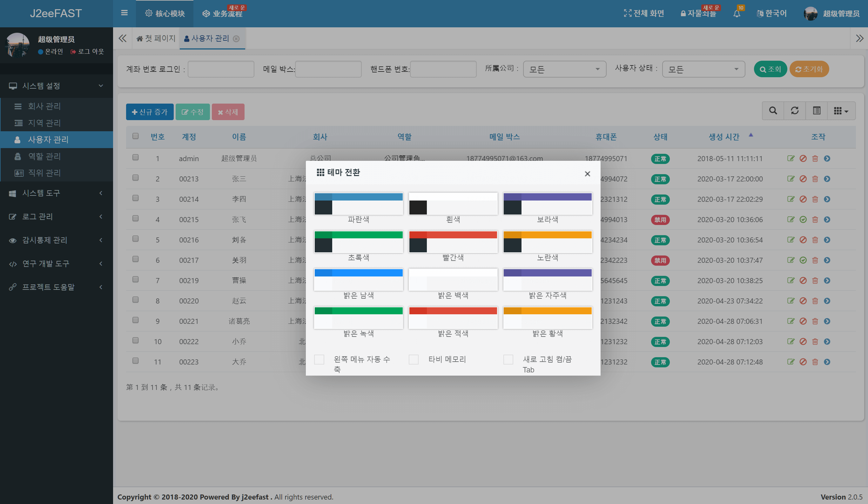Open 역할 관리 in the sidebar

pos(44,156)
